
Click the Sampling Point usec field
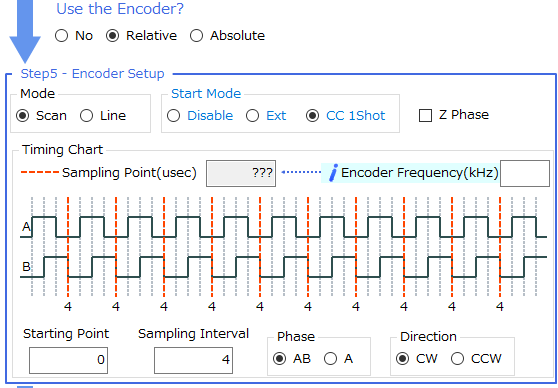[241, 173]
